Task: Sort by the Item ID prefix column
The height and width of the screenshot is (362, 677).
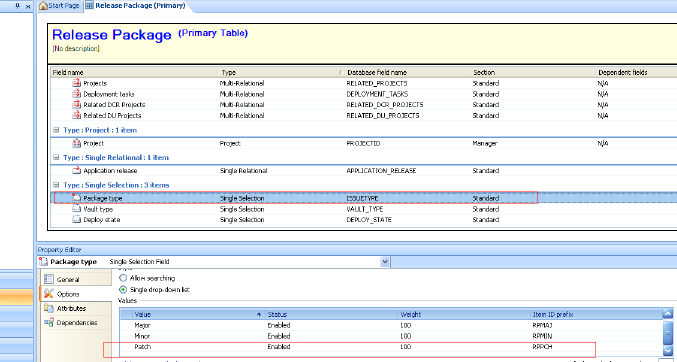Action: pyautogui.click(x=596, y=314)
